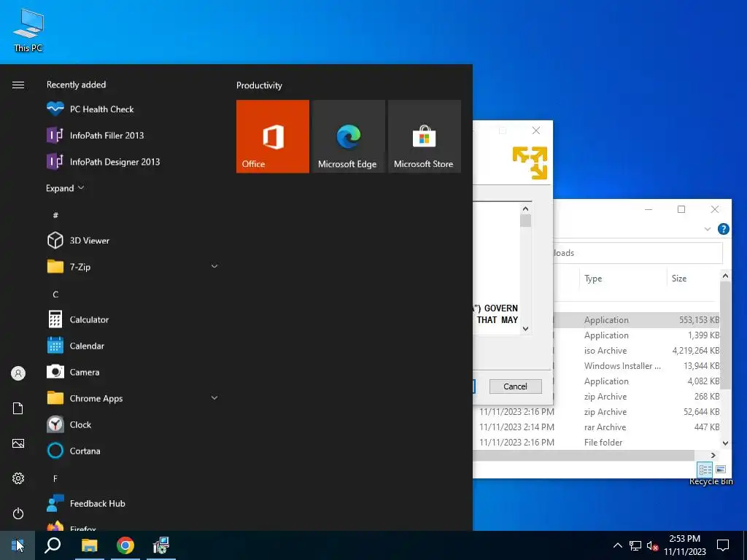The width and height of the screenshot is (747, 560).
Task: Click the license text scroll-up arrow
Action: click(x=525, y=209)
